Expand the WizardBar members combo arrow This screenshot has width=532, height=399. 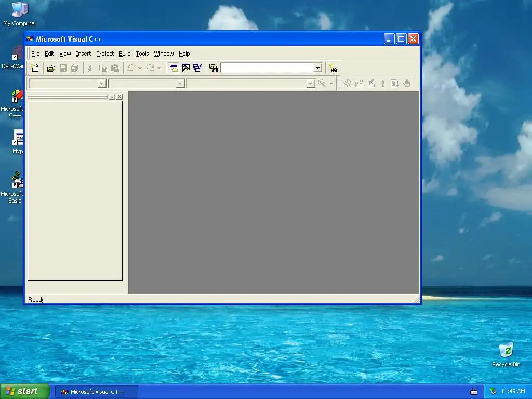coord(310,84)
